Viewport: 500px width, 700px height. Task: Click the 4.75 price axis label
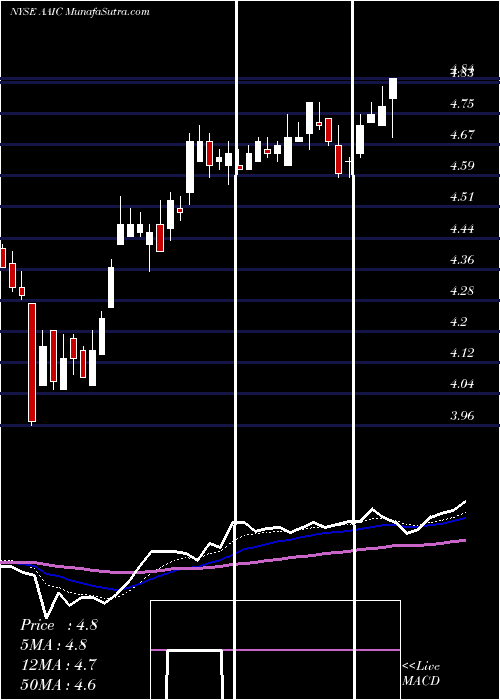coord(462,104)
